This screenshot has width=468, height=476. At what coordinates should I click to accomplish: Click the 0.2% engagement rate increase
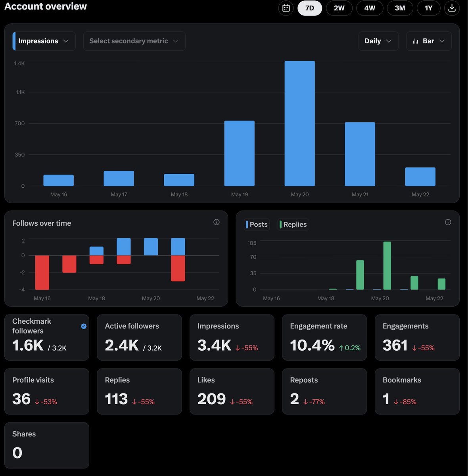coord(350,348)
